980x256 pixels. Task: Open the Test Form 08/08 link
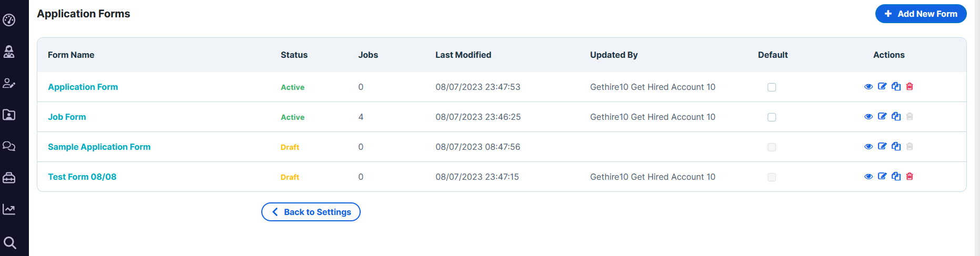point(82,177)
